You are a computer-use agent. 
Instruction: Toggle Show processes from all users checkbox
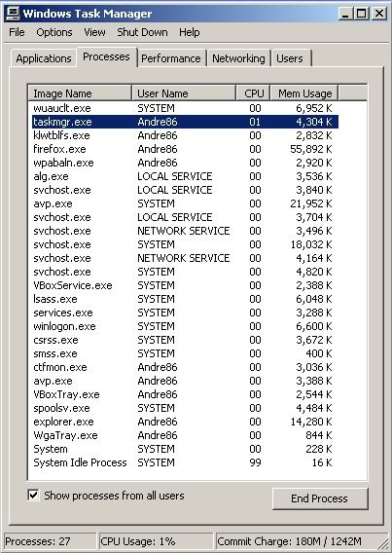coord(33,496)
